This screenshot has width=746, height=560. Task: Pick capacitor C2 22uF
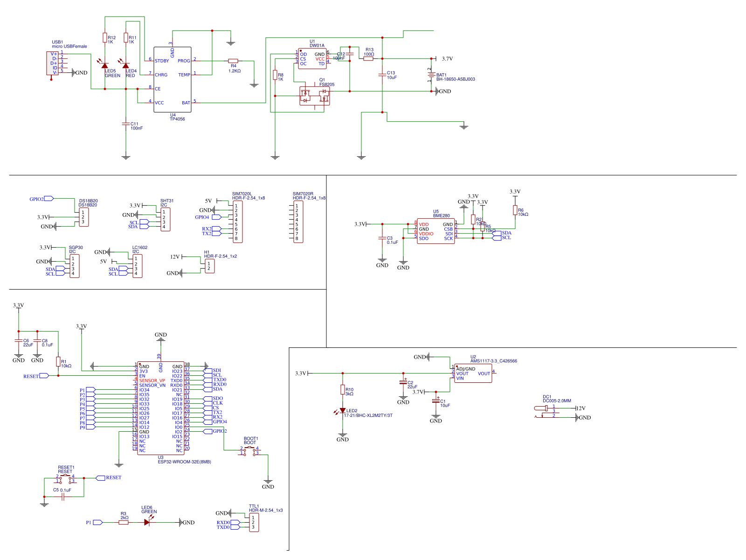pos(403,382)
